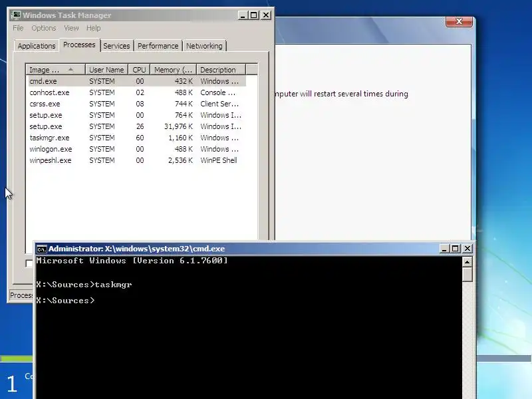Open the Help menu in Task Manager
This screenshot has width=532, height=399.
93,28
